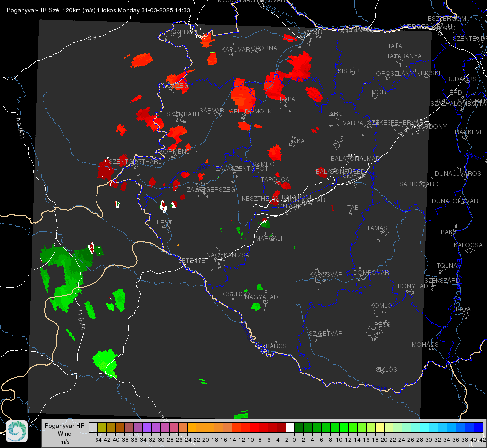Select the SZIGETVÁR label
This screenshot has height=448, width=487.
point(326,334)
